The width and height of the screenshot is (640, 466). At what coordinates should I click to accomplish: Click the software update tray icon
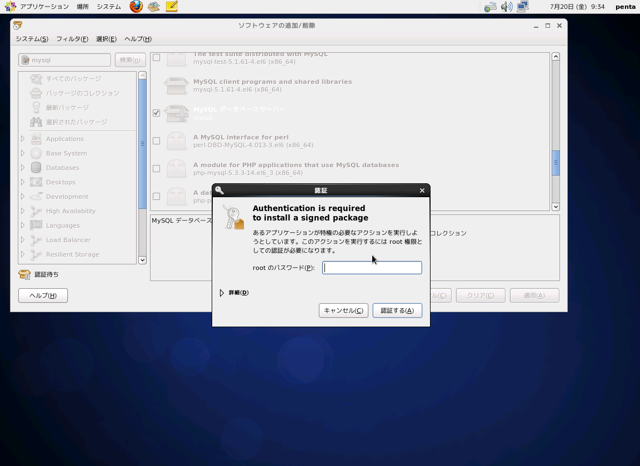[x=490, y=7]
